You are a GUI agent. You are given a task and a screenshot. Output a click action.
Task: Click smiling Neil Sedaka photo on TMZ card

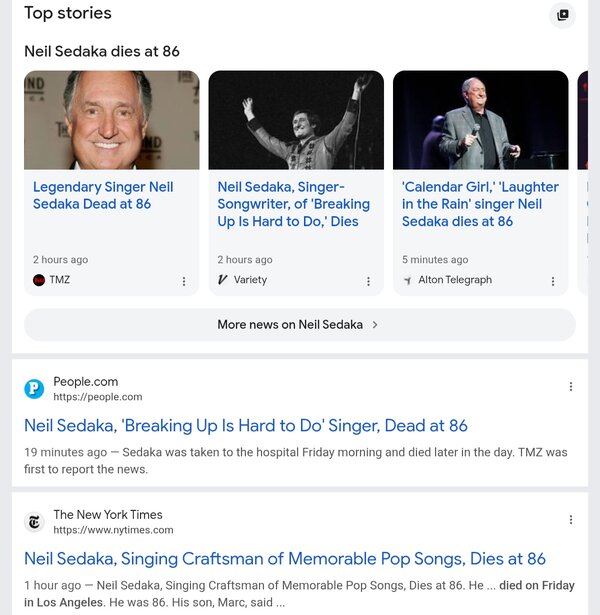click(112, 120)
